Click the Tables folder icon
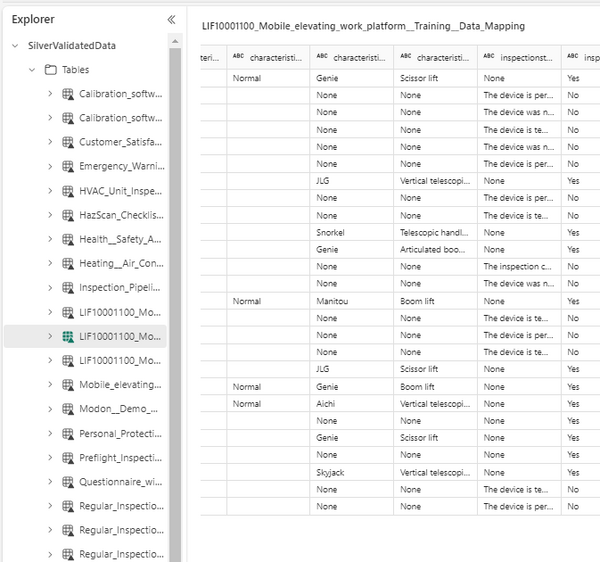This screenshot has width=600, height=562. tap(50, 70)
